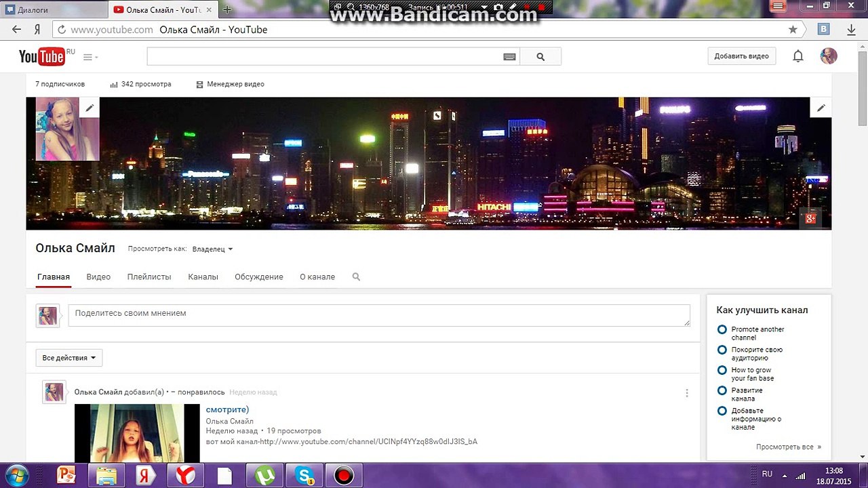
Task: Open the 'Владелец' view-as dropdown
Action: point(212,249)
